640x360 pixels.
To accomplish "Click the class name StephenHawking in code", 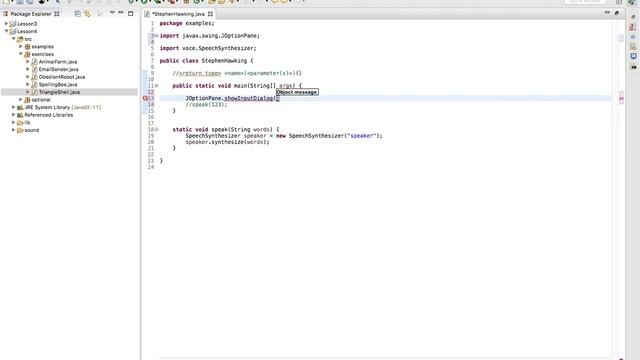I will [x=224, y=61].
